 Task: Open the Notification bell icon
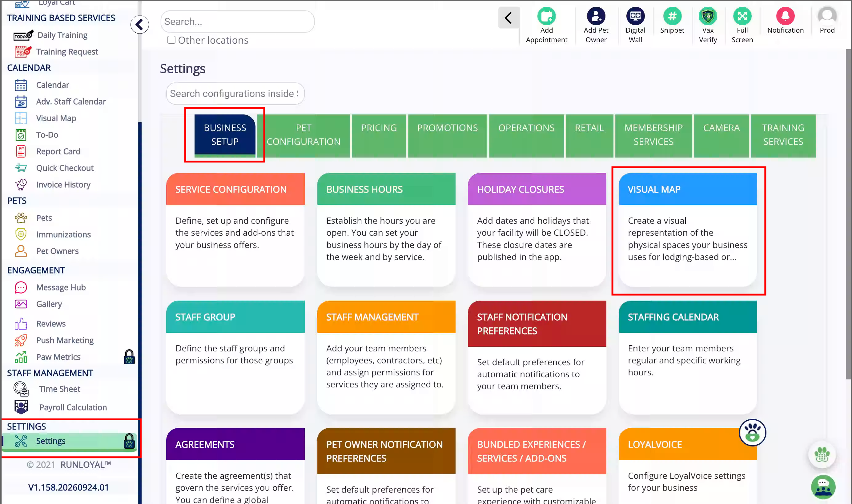785,16
